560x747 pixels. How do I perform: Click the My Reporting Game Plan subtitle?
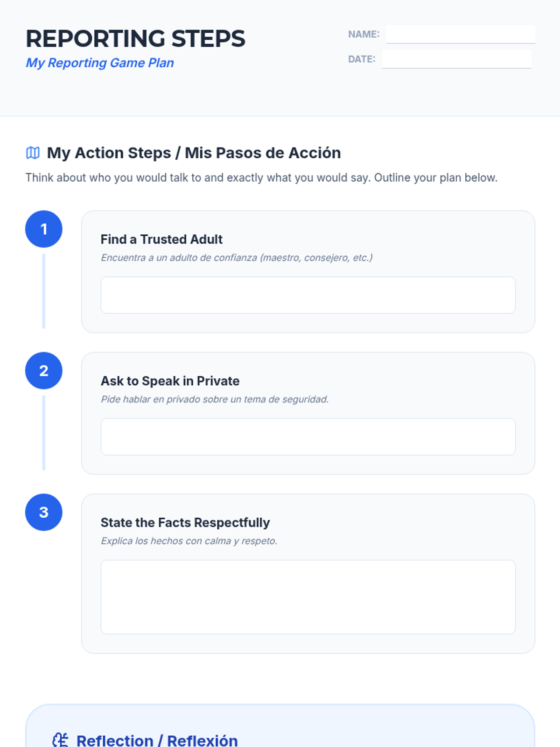[100, 63]
